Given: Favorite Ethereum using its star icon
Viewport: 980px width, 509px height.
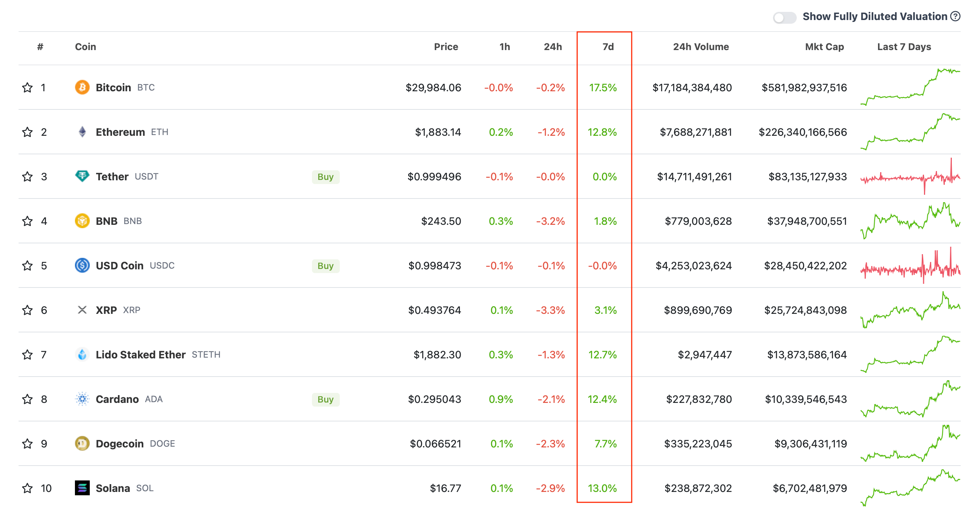Looking at the screenshot, I should [x=27, y=132].
